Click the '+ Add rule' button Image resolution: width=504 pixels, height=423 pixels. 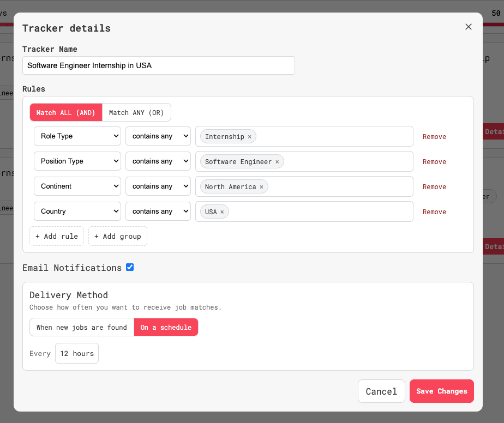coord(57,236)
